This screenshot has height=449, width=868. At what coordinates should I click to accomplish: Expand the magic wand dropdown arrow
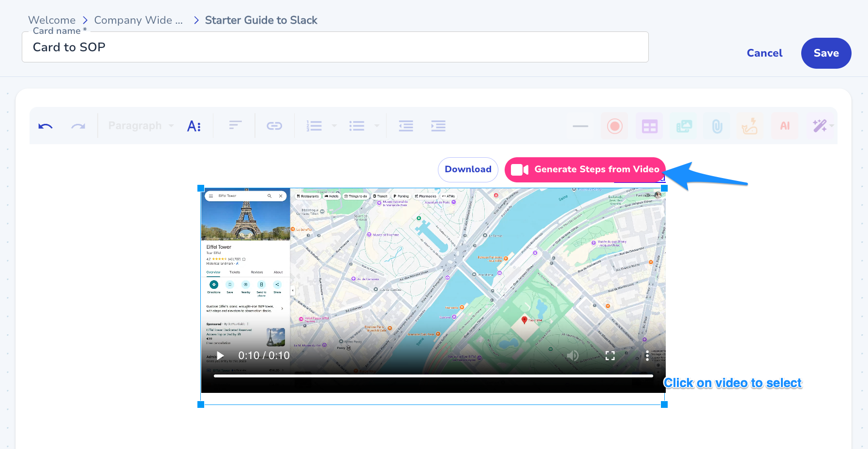click(832, 126)
